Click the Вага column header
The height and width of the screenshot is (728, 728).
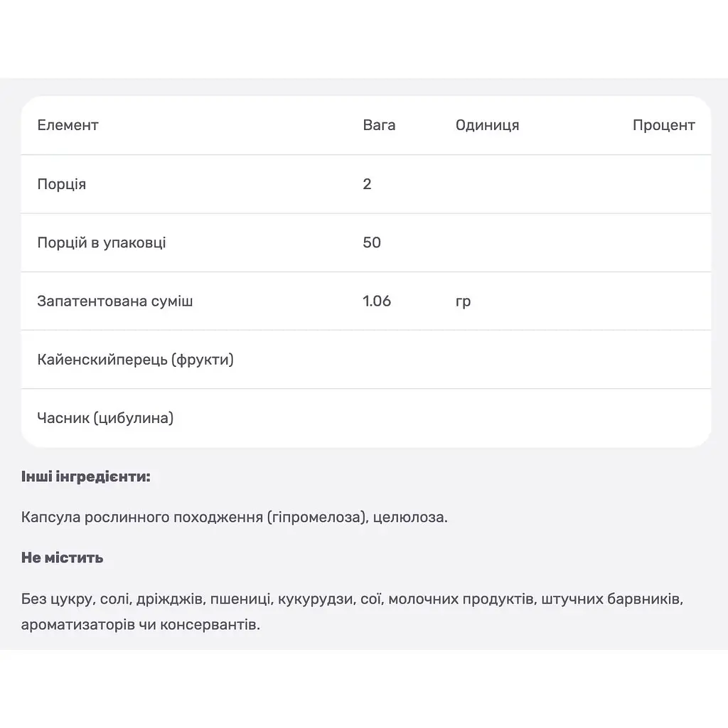tap(379, 125)
